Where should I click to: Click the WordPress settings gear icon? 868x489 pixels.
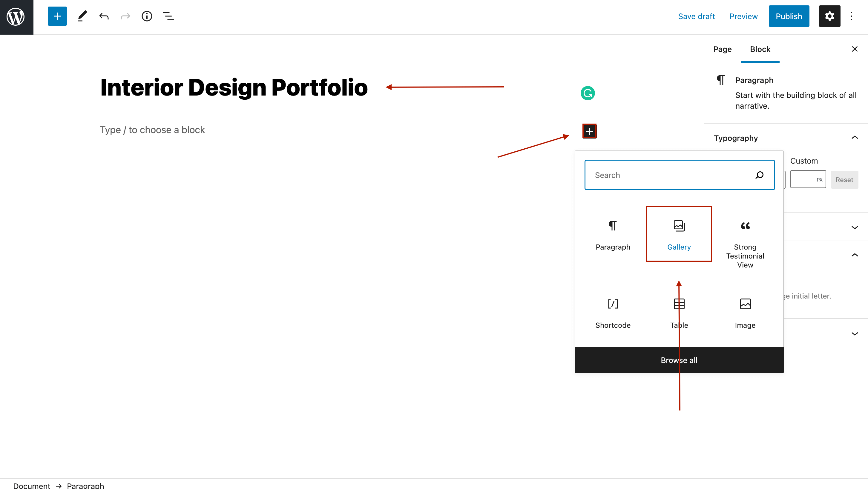[x=829, y=16]
